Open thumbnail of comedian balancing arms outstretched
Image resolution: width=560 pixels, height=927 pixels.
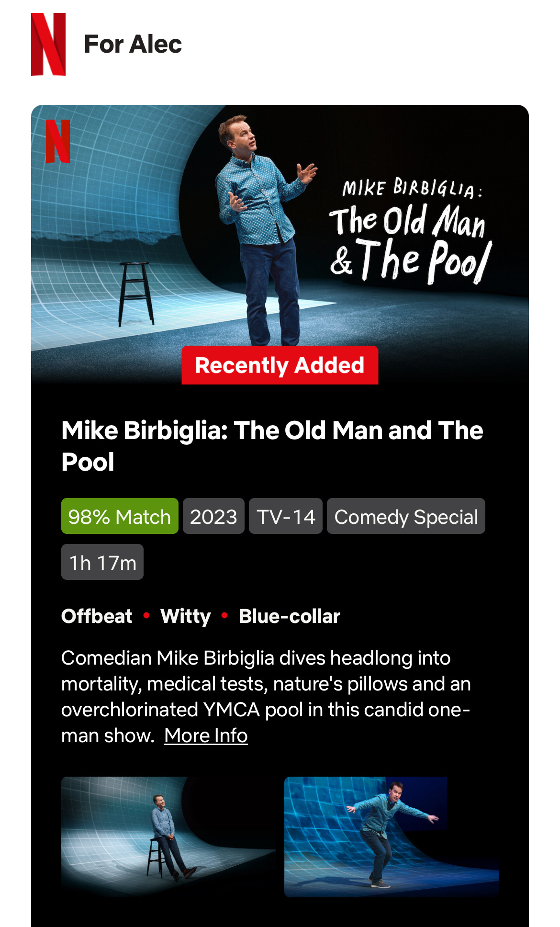(x=392, y=837)
